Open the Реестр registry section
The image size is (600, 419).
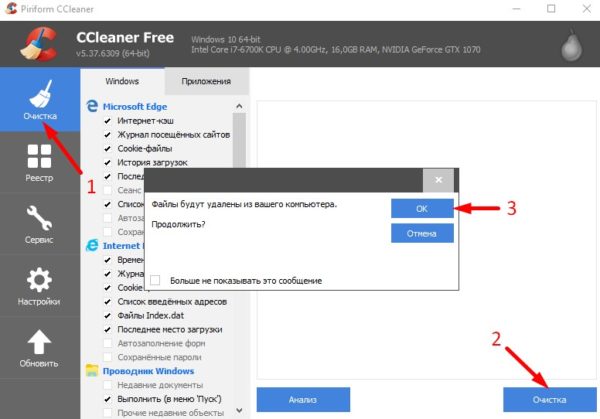click(x=40, y=163)
